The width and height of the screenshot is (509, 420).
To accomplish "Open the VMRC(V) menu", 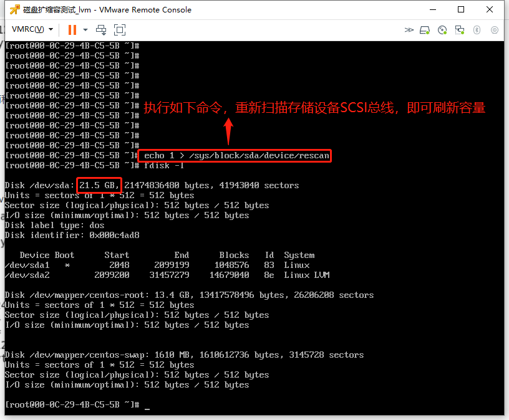I will click(x=32, y=29).
